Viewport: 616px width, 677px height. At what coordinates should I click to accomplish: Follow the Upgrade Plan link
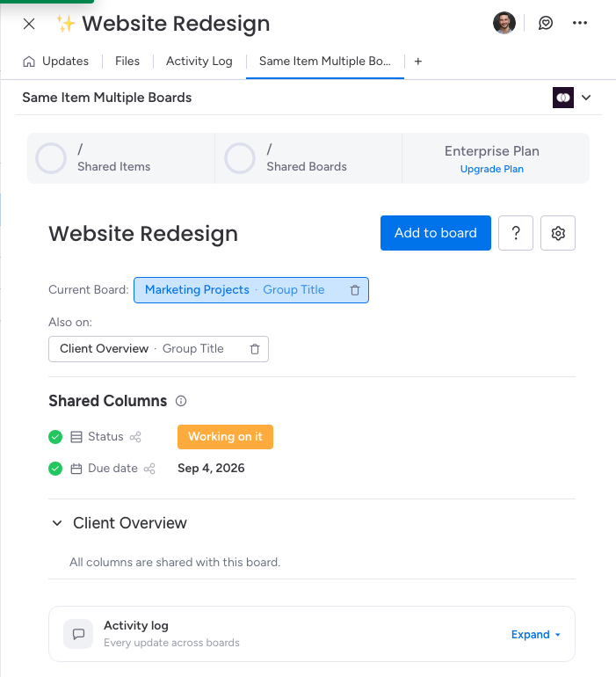[492, 169]
